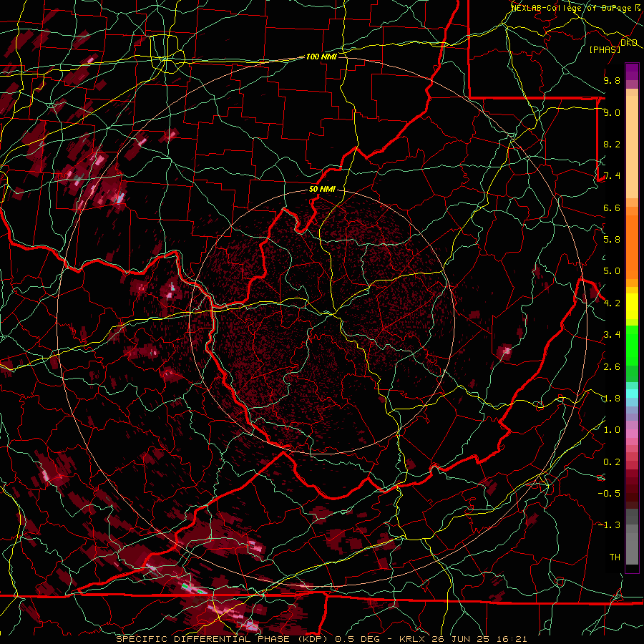Image resolution: width=644 pixels, height=644 pixels.
Task: Click the 1.0 value on the color scale
Action: [x=612, y=430]
